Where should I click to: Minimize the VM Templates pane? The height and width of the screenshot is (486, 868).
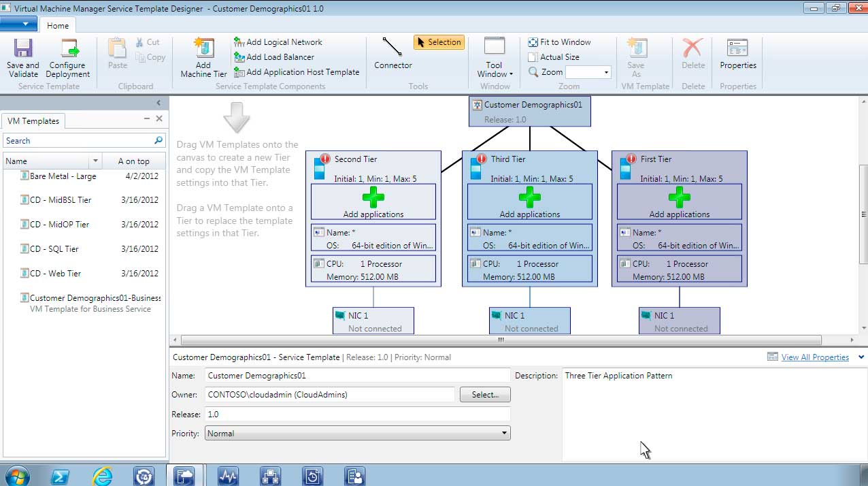tap(146, 118)
